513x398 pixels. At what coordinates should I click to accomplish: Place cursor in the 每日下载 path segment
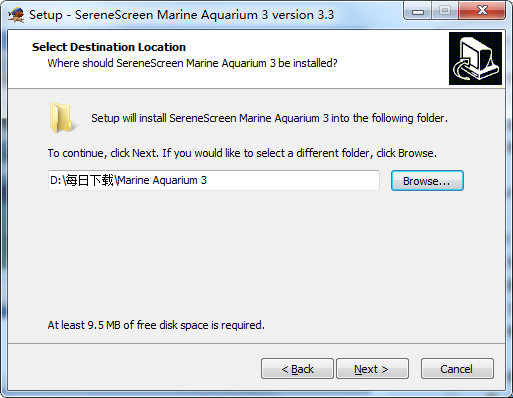click(x=89, y=180)
